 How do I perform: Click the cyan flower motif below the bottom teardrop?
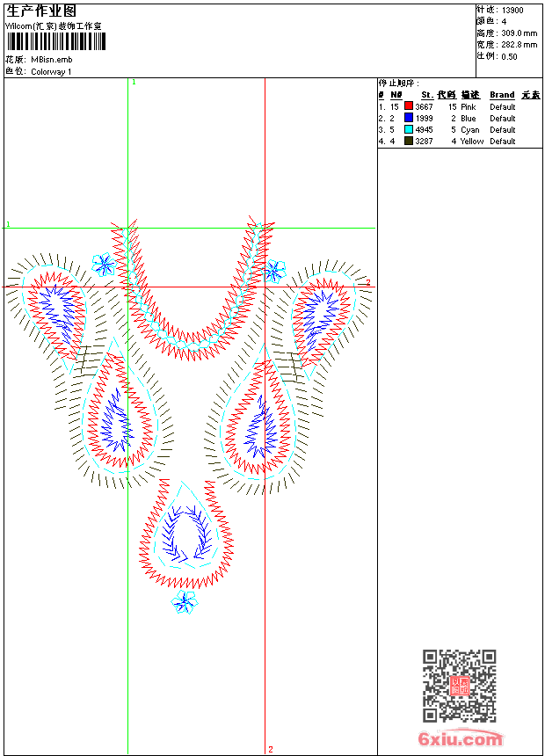point(185,601)
